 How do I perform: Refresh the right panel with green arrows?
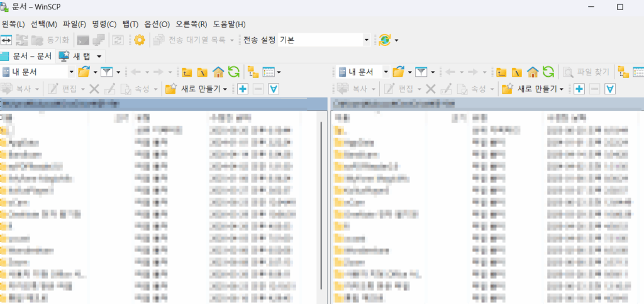(x=548, y=72)
